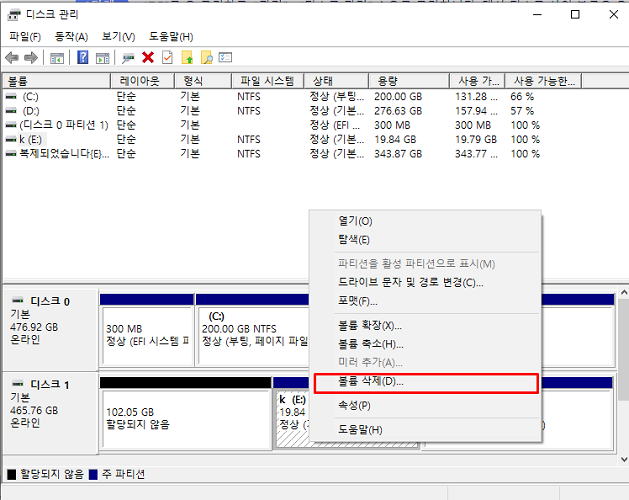Sort by the 파일 시스템 column header
The image size is (629, 500).
268,81
